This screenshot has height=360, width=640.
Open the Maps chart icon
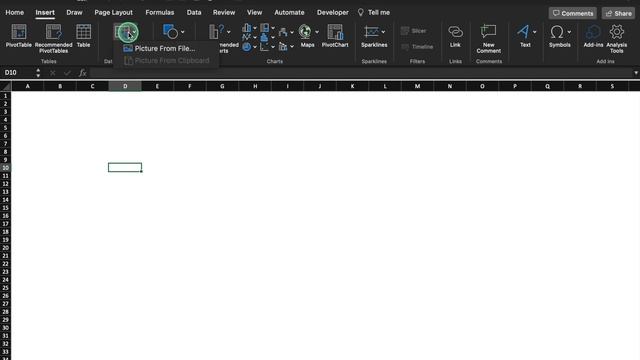click(x=305, y=31)
